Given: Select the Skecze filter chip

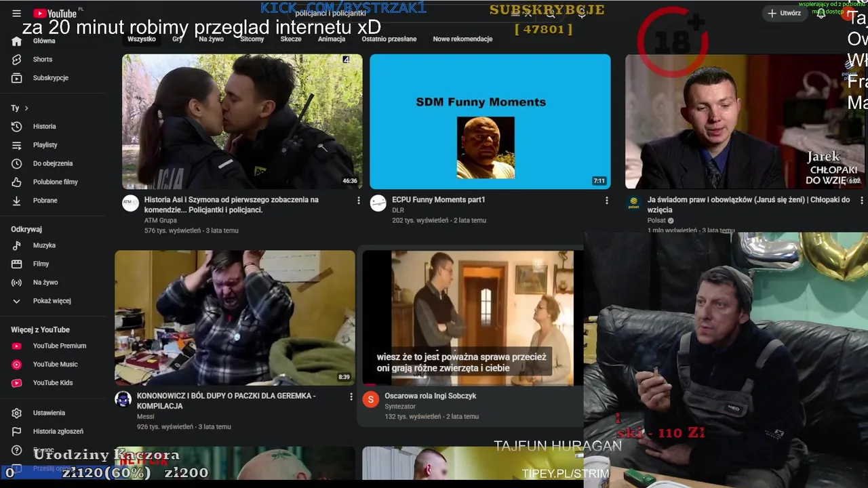Looking at the screenshot, I should click(291, 39).
